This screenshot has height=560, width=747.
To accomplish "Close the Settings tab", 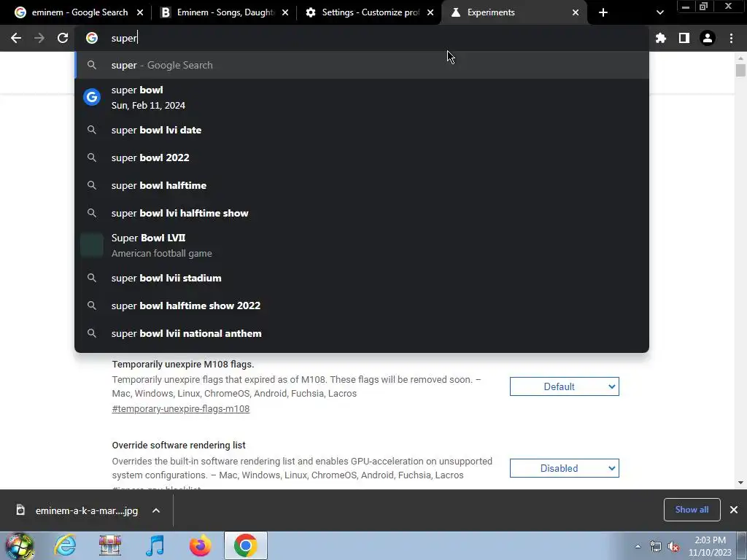I will pyautogui.click(x=430, y=13).
